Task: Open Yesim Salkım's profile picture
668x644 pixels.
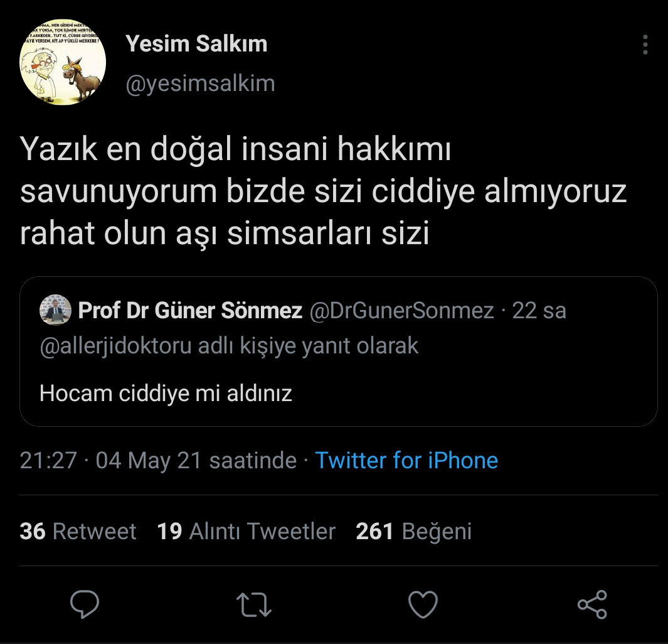Action: tap(63, 62)
